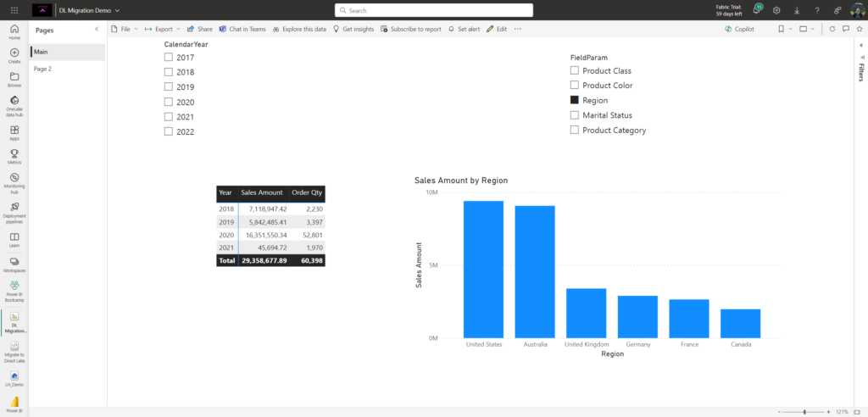Open the Export menu dropdown
The width and height of the screenshot is (868, 417).
coord(163,29)
